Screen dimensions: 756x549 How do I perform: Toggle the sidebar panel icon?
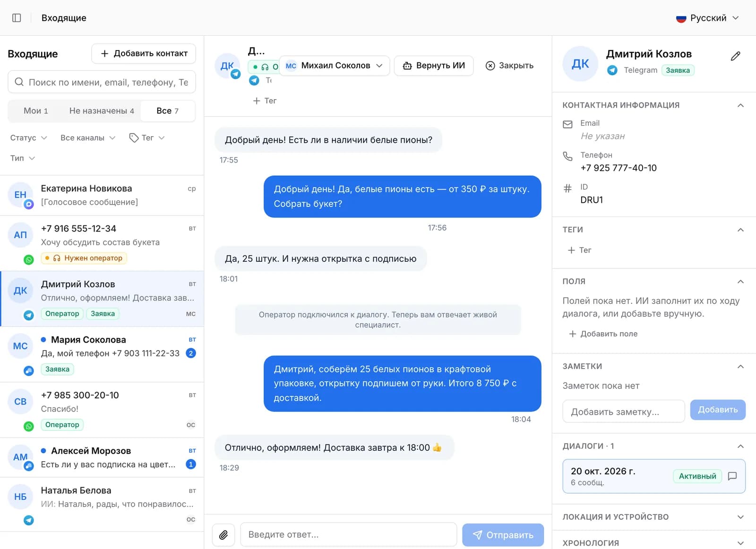coord(17,18)
